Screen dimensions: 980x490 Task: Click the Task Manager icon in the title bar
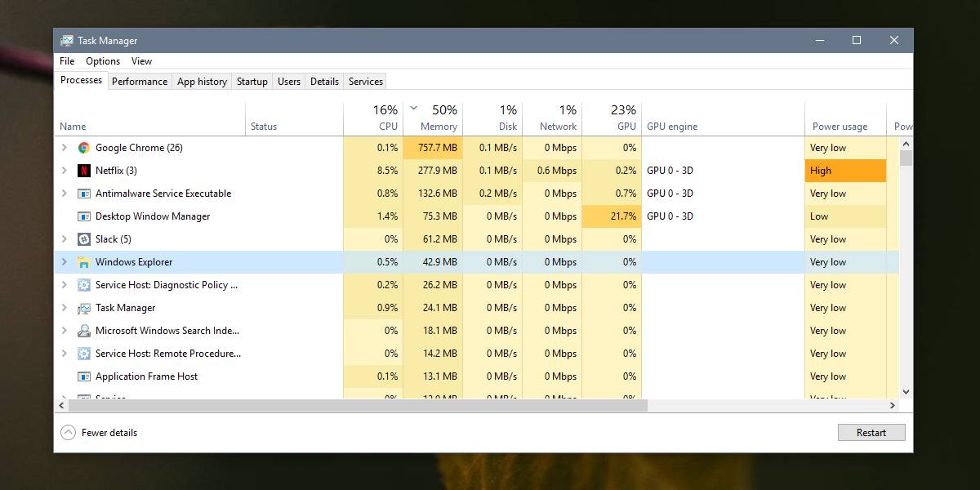[x=69, y=40]
